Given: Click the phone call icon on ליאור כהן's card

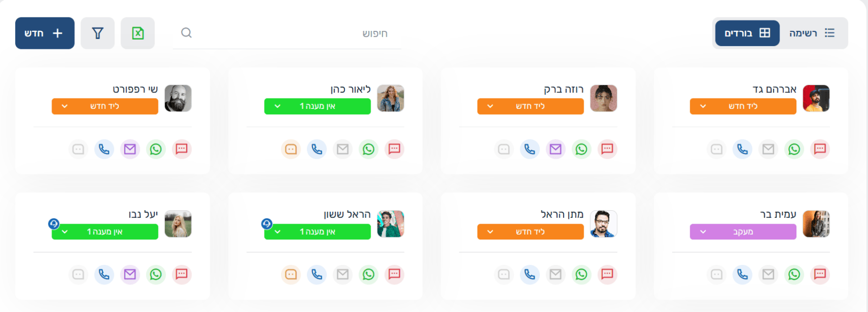Looking at the screenshot, I should pos(316,149).
